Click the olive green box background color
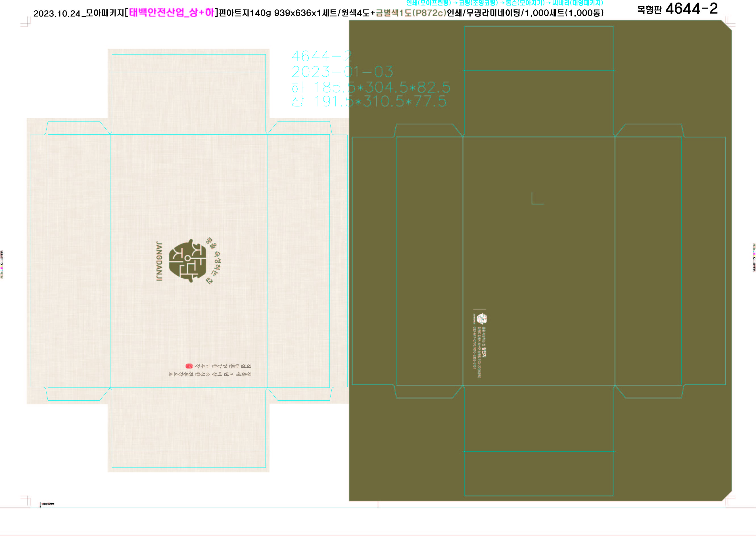 coord(561,264)
